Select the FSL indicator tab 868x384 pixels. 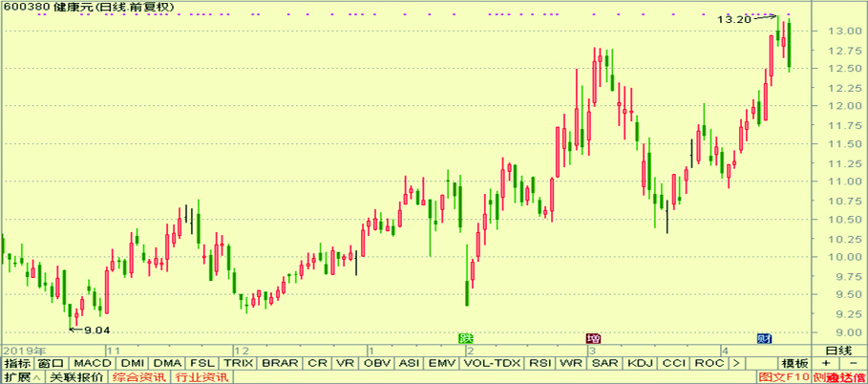[202, 364]
